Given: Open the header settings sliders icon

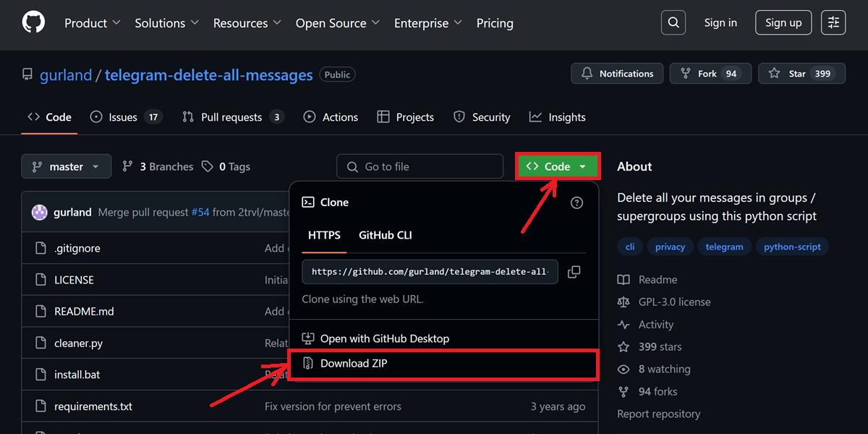Looking at the screenshot, I should click(x=833, y=22).
